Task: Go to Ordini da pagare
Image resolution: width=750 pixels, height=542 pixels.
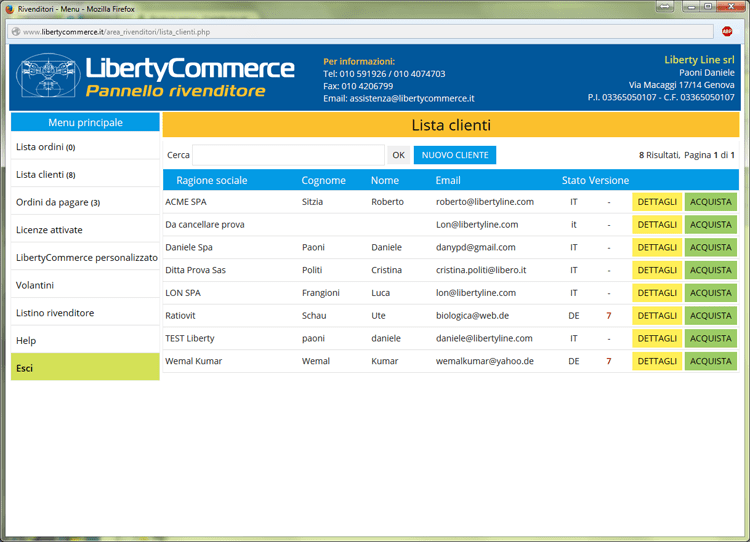Action: pyautogui.click(x=85, y=202)
